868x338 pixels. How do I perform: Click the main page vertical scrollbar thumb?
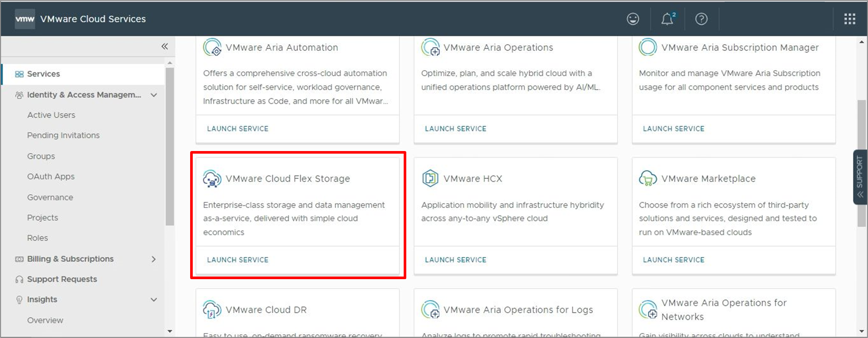pyautogui.click(x=862, y=164)
